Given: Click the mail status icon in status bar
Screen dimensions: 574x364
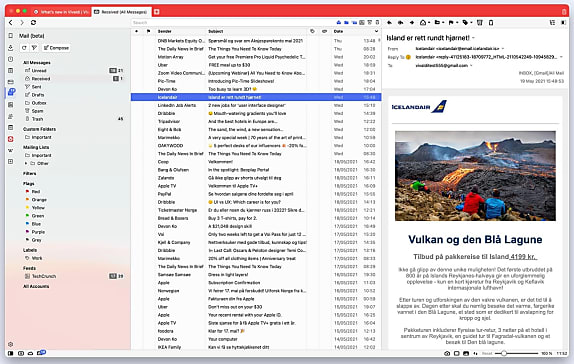Looking at the screenshot, I should [41, 353].
